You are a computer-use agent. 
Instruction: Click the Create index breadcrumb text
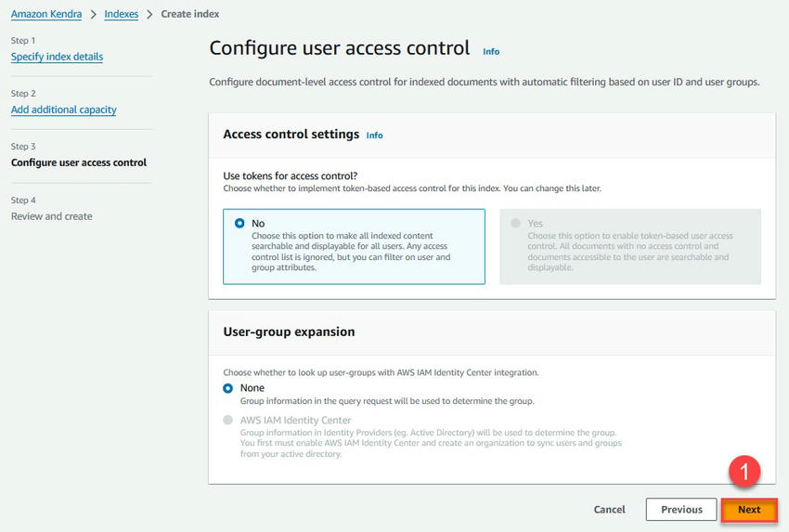tap(190, 15)
